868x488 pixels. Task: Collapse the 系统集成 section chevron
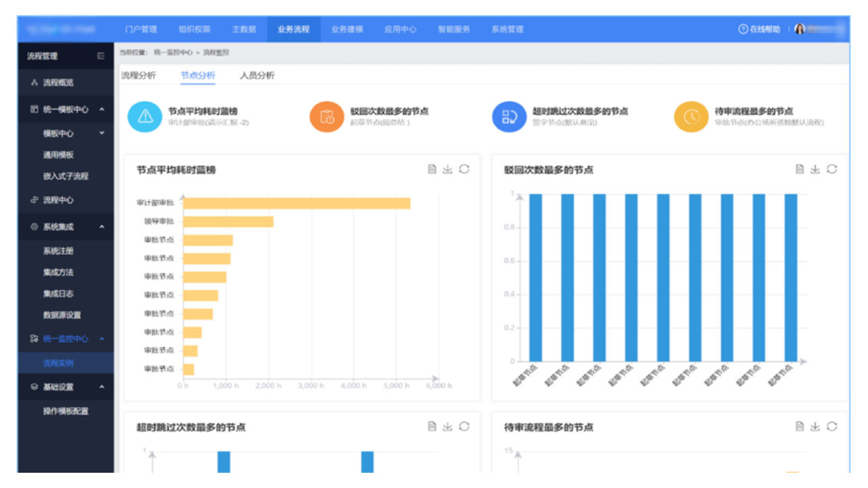102,227
